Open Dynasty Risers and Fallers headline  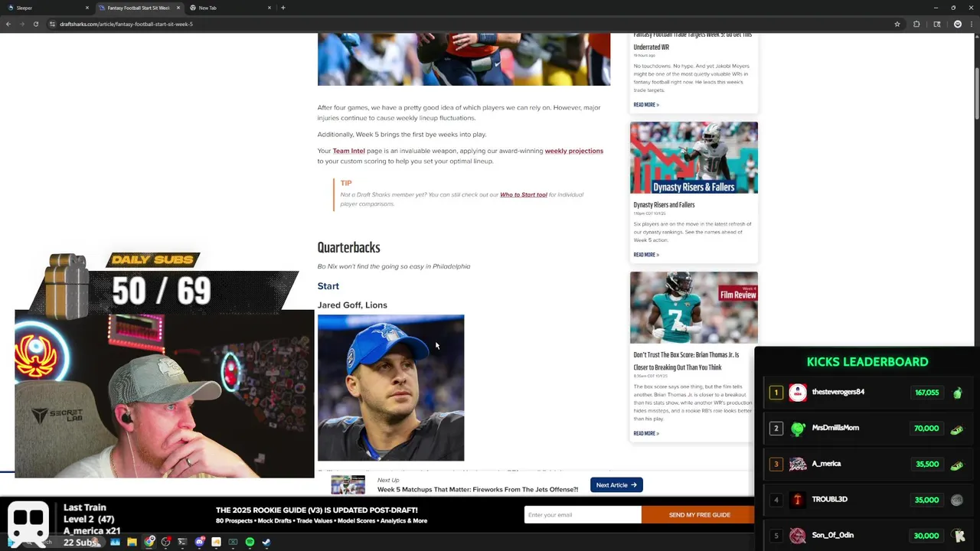coord(664,205)
